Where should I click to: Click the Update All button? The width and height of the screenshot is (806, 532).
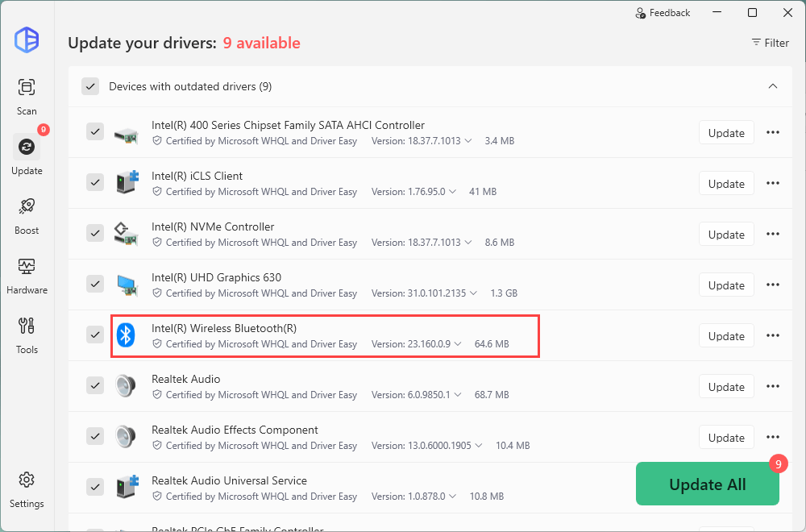point(707,484)
